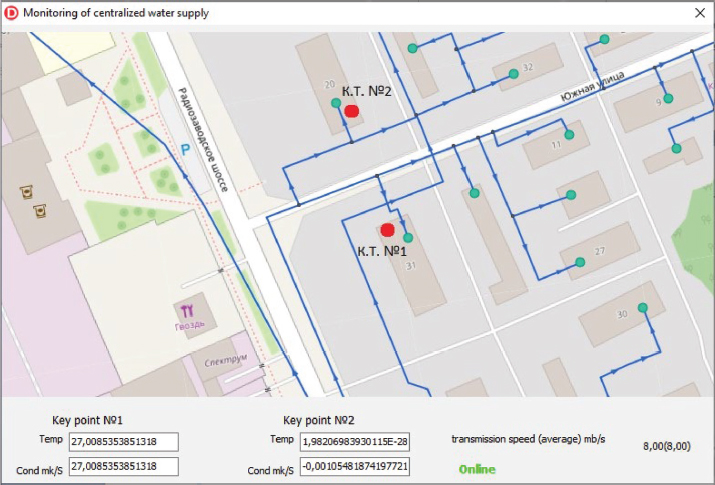
Task: Click the Спектрум map label
Action: pos(225,358)
